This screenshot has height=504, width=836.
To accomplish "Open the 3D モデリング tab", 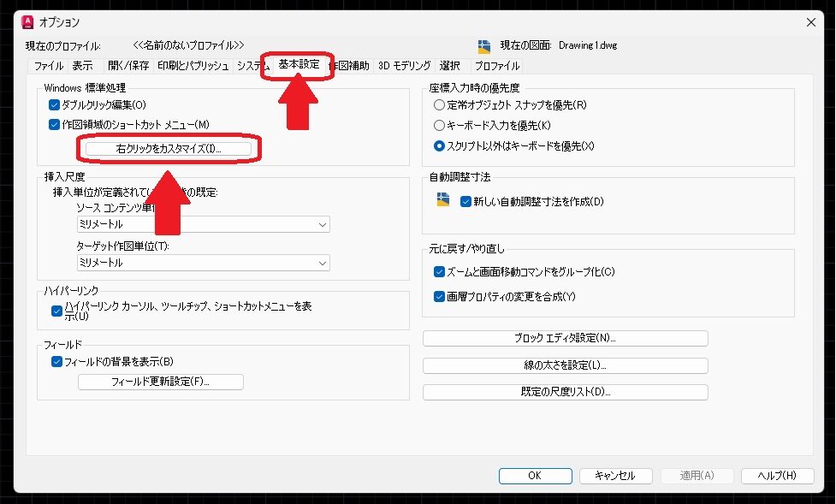I will click(404, 66).
